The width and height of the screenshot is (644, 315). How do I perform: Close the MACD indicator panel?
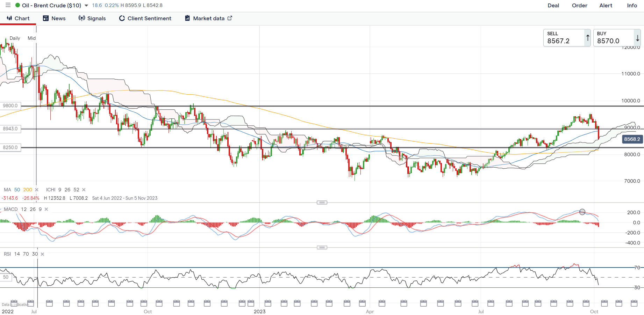click(x=46, y=209)
